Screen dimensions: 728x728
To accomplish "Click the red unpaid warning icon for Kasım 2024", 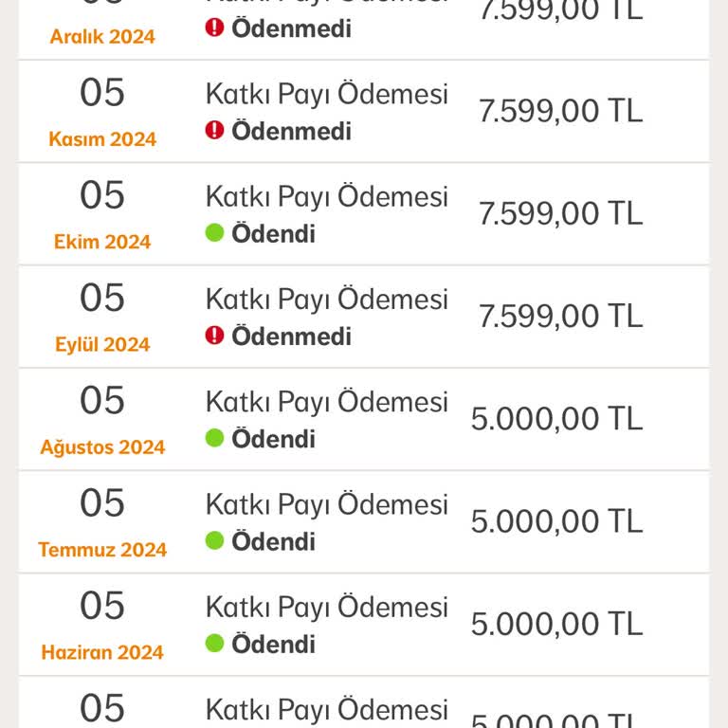I will tap(215, 131).
